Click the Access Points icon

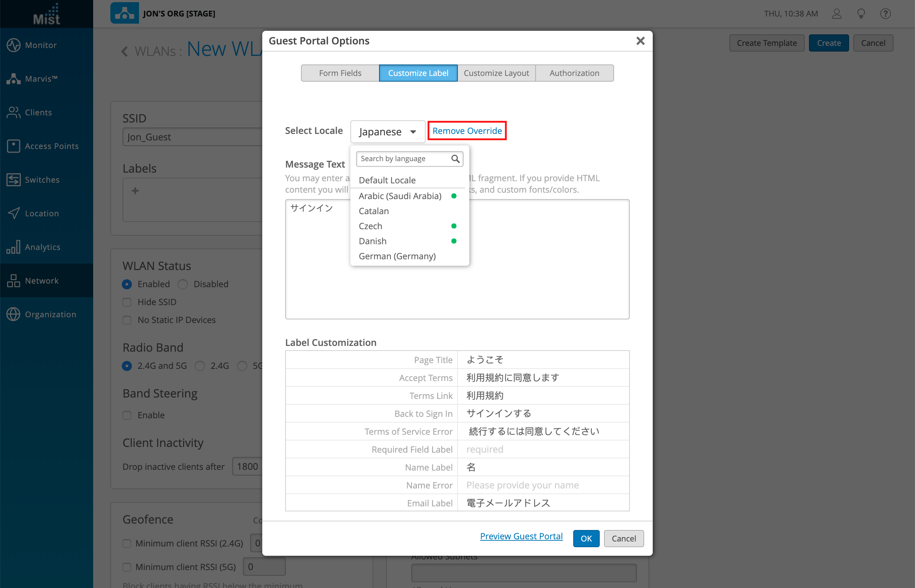tap(13, 146)
